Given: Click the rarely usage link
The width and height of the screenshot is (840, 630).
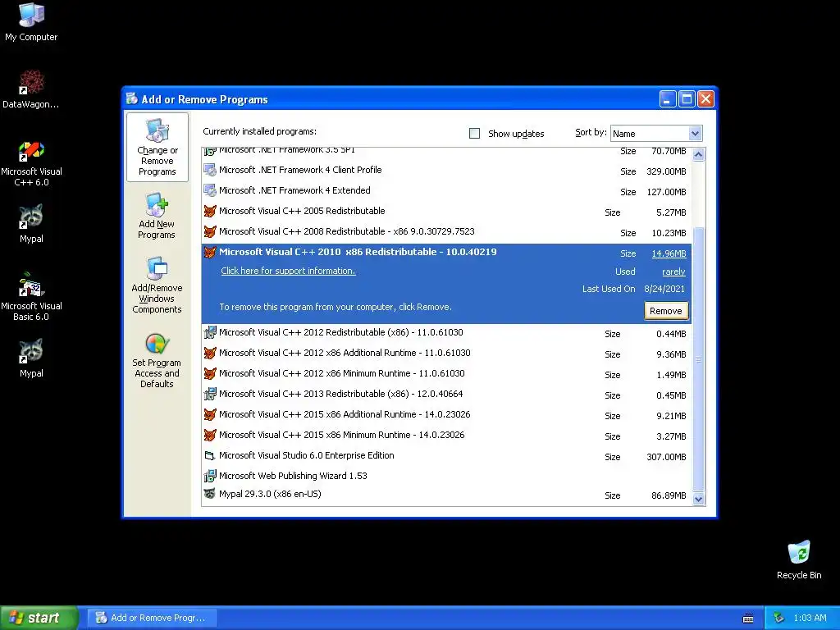Looking at the screenshot, I should pyautogui.click(x=673, y=272).
